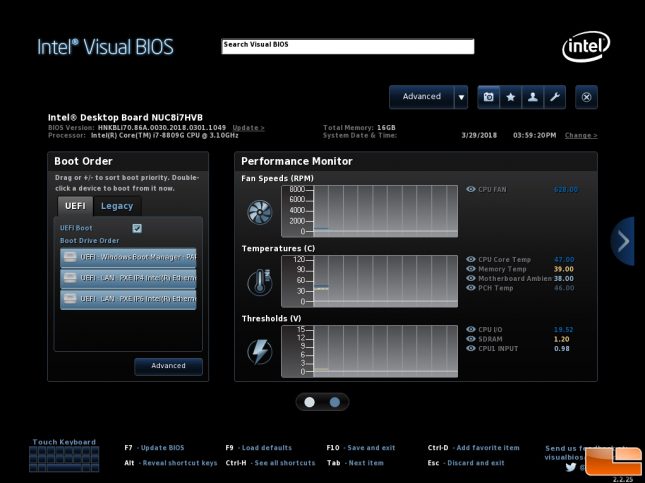Toggle SDRAM voltage visibility eye
The image size is (645, 483).
471,339
